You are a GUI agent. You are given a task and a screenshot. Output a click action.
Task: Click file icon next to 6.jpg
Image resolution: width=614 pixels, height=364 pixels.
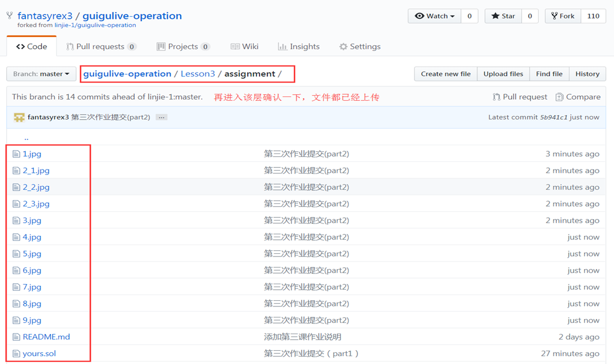pyautogui.click(x=16, y=270)
